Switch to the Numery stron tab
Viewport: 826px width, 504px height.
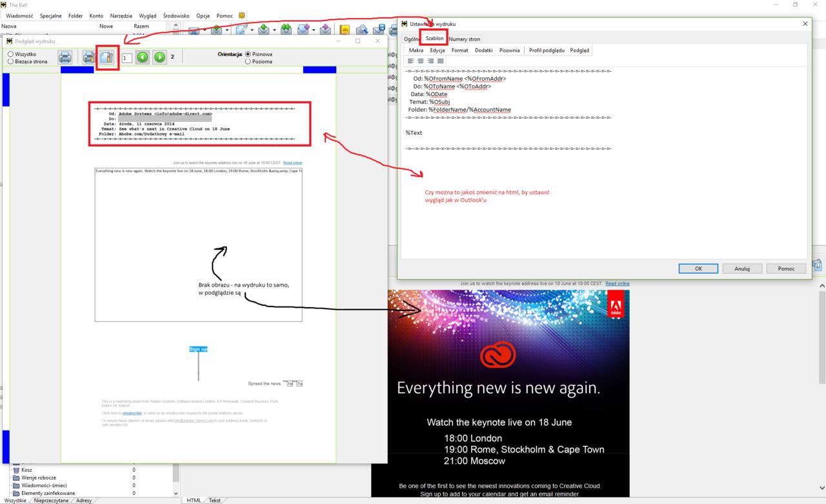(465, 39)
